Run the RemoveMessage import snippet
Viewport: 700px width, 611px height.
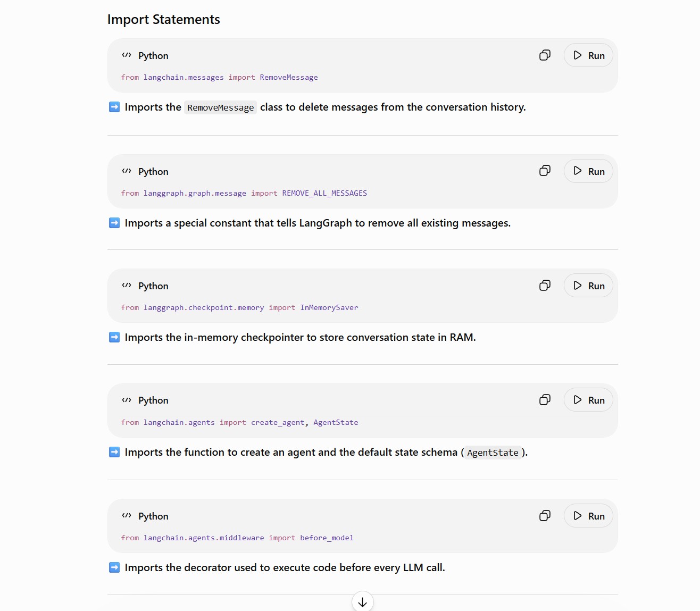[588, 55]
